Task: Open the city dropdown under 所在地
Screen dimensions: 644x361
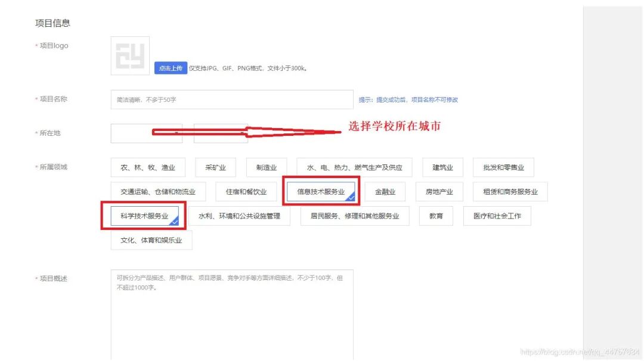Action: [221, 133]
